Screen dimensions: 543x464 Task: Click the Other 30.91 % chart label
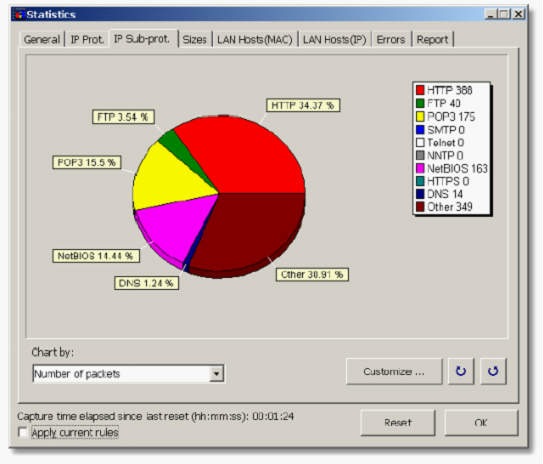coord(312,275)
